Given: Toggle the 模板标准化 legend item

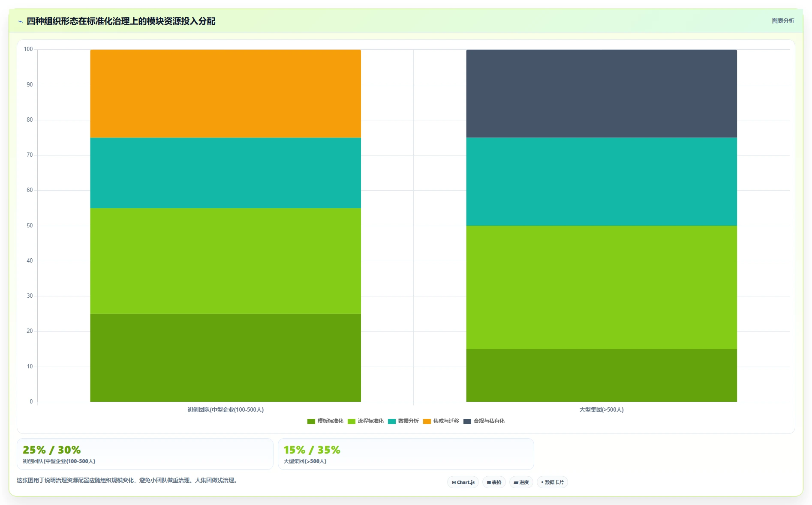Looking at the screenshot, I should point(325,421).
